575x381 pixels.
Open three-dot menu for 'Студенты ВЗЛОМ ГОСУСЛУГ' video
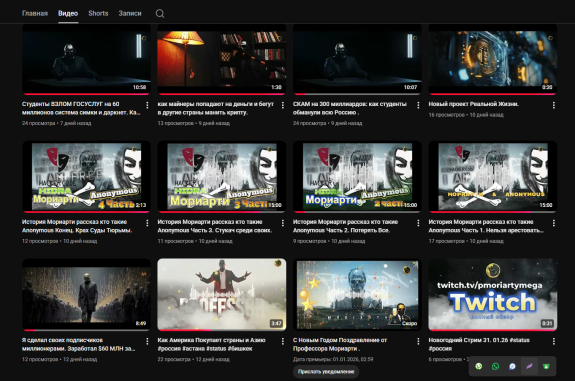click(x=147, y=105)
